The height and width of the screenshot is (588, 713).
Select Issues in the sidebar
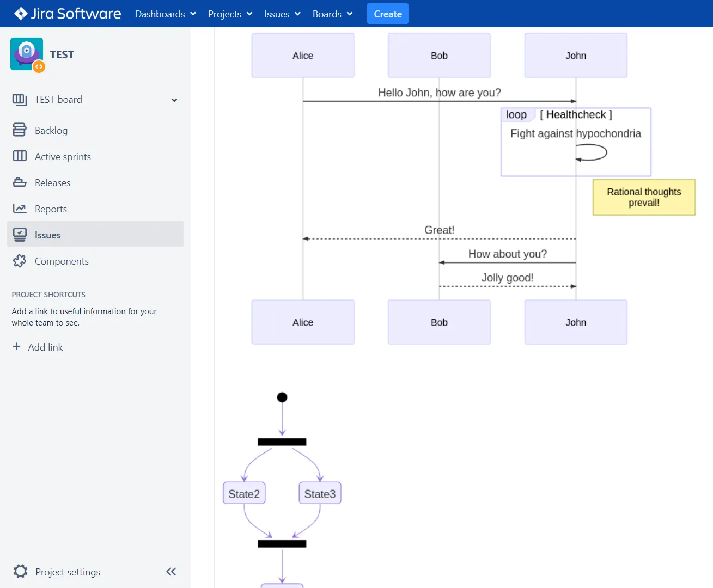pos(95,234)
